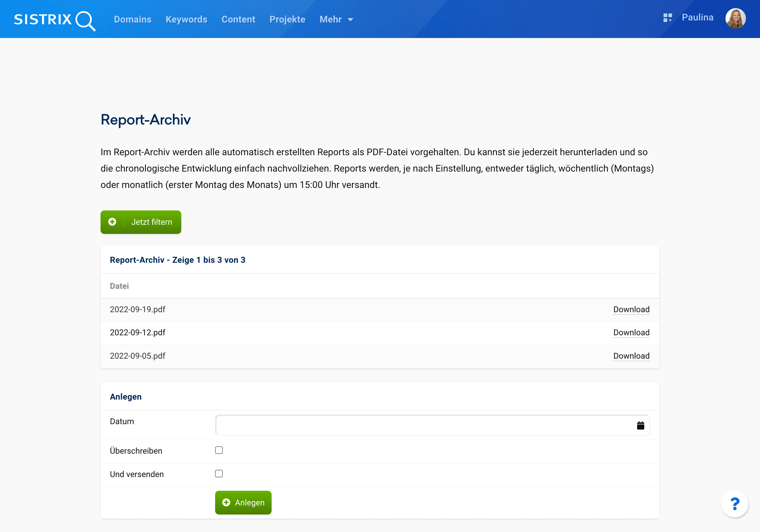Expand the Mehr dropdown menu

click(336, 20)
